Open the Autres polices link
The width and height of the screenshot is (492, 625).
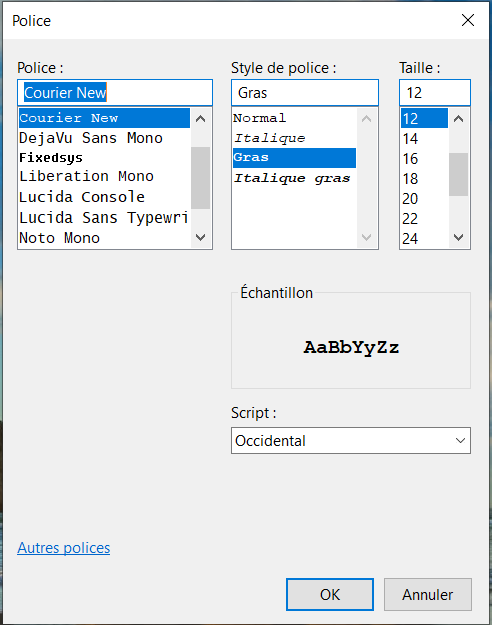(63, 548)
